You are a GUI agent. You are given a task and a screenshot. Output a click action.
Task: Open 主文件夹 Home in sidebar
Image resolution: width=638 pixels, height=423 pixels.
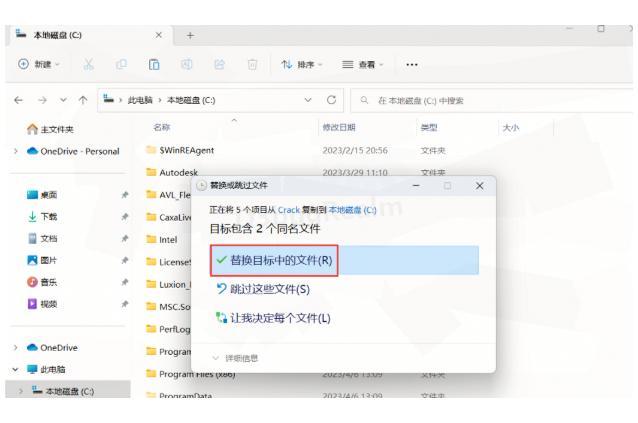(x=50, y=129)
